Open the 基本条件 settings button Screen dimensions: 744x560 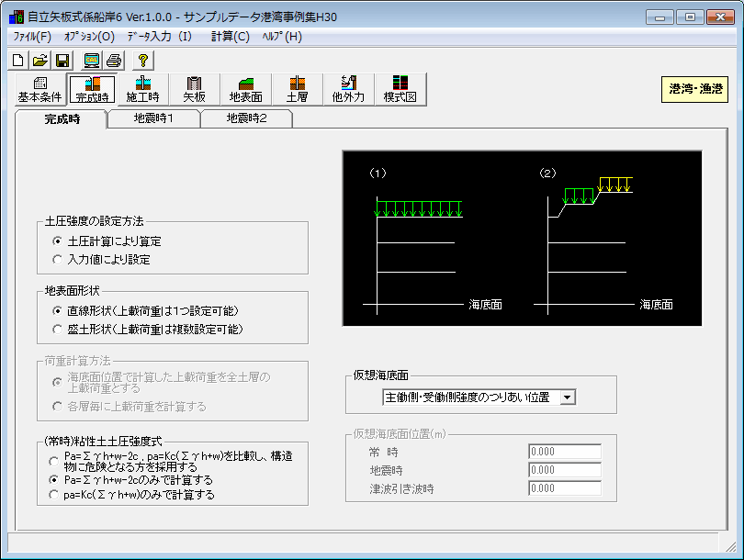(x=39, y=89)
